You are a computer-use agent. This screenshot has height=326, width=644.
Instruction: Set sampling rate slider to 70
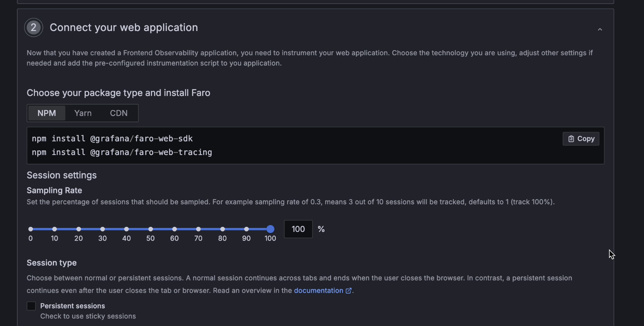(198, 229)
